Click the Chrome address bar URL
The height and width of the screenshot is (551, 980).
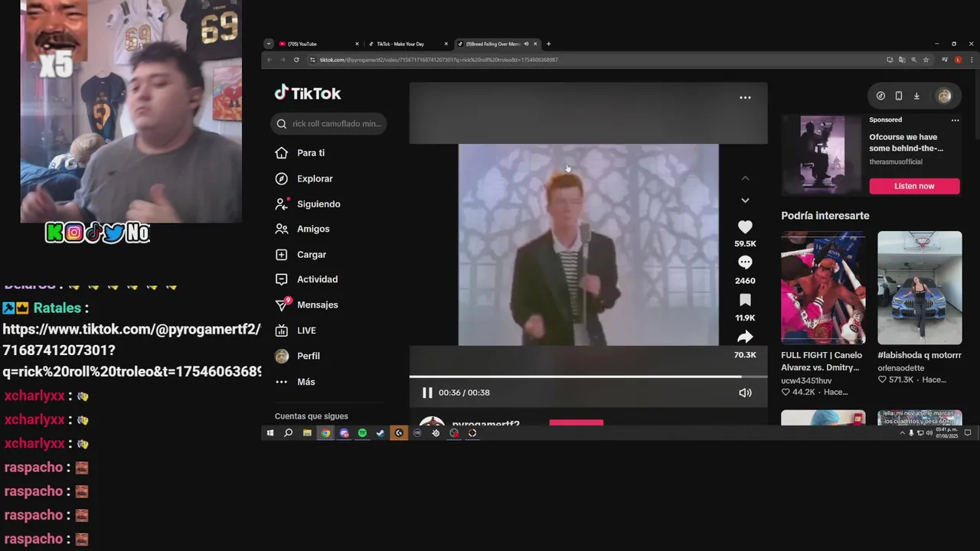[x=439, y=60]
